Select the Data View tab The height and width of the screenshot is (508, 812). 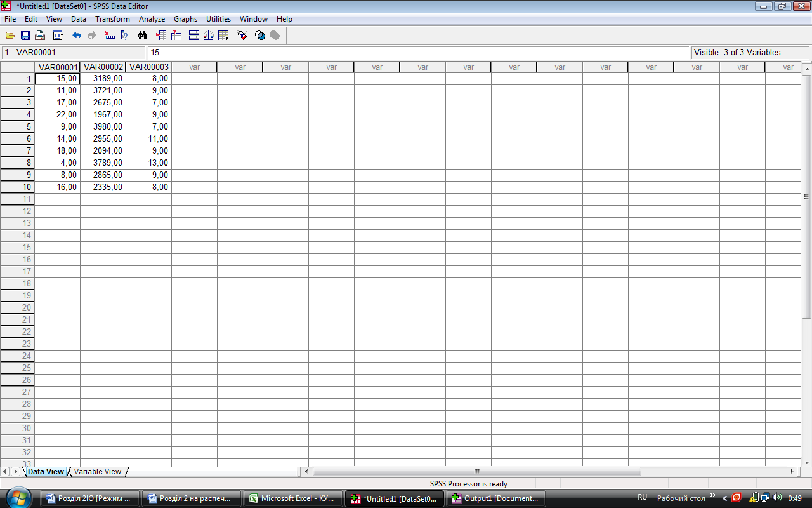point(46,472)
